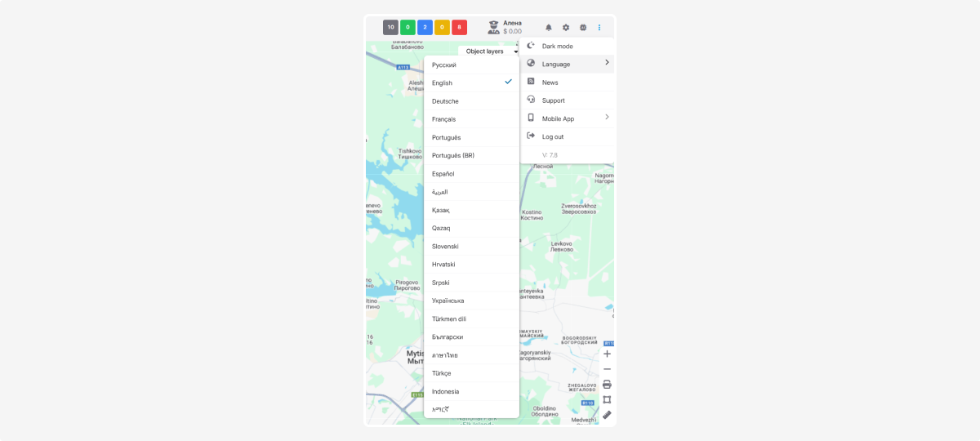The width and height of the screenshot is (980, 441).
Task: Zoom in the map with plus icon
Action: point(607,354)
